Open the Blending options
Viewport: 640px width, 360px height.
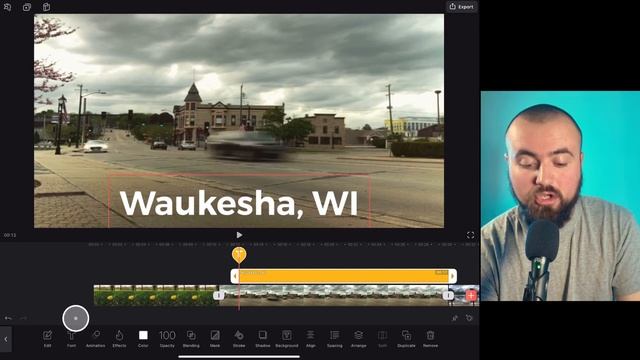[191, 339]
